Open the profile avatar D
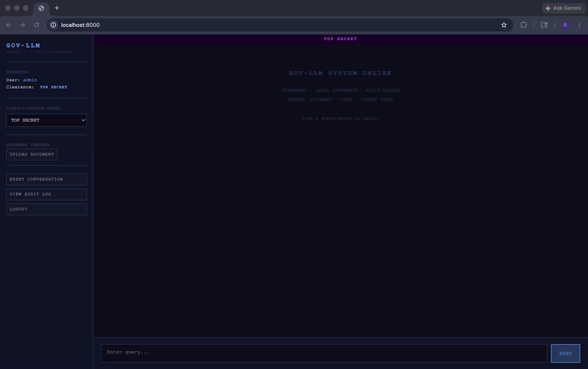The image size is (588, 369). pos(565,25)
